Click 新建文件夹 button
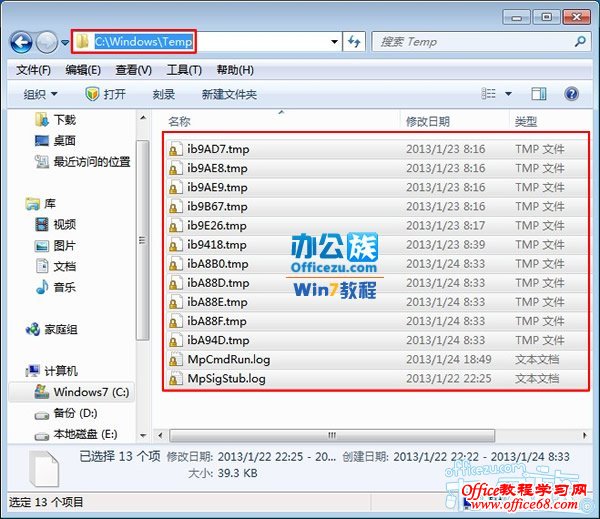 (x=229, y=94)
